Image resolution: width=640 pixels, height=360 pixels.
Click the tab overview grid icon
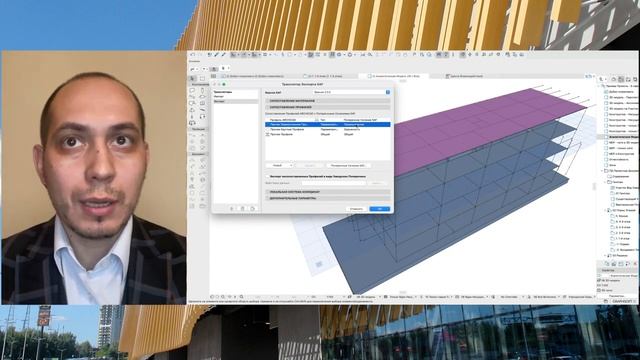(213, 76)
